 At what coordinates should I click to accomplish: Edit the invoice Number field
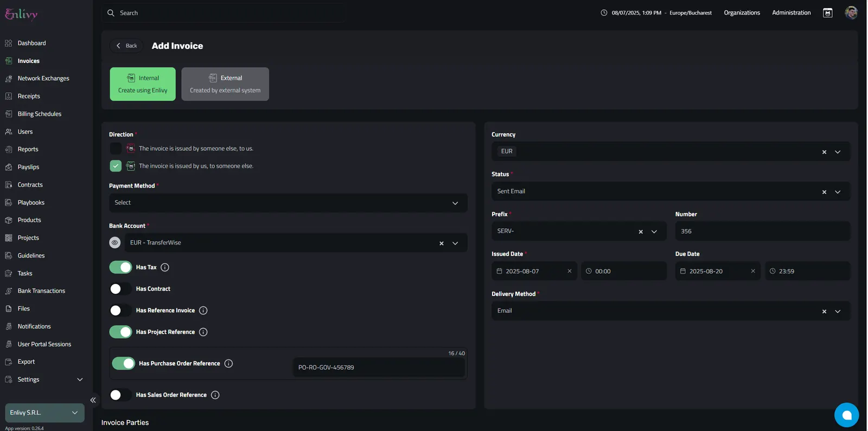763,231
